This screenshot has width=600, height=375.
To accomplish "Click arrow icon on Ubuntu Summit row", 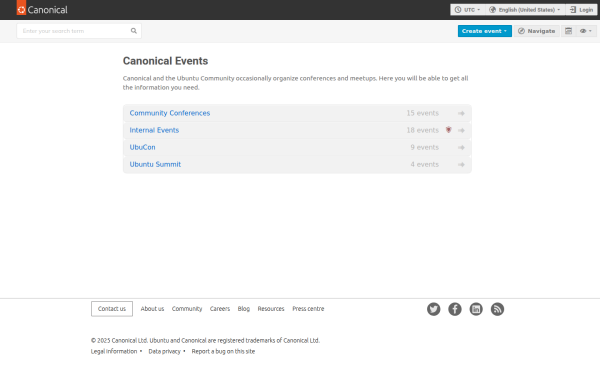I will click(x=461, y=165).
